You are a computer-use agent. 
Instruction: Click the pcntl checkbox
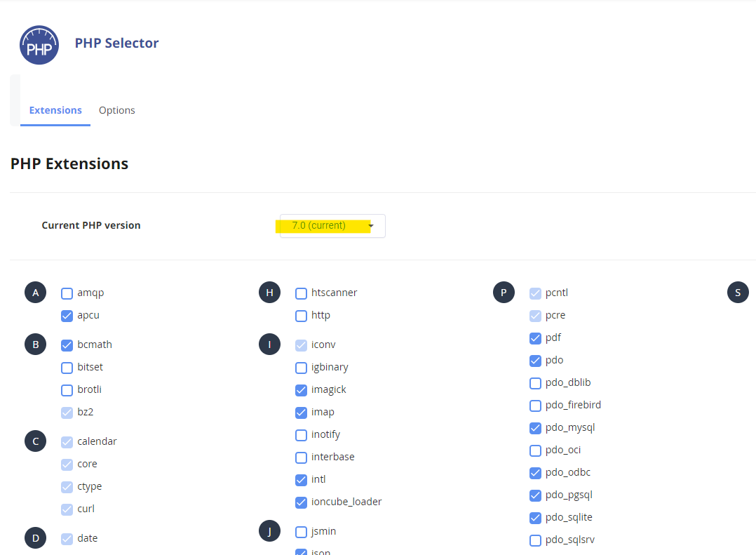coord(535,293)
